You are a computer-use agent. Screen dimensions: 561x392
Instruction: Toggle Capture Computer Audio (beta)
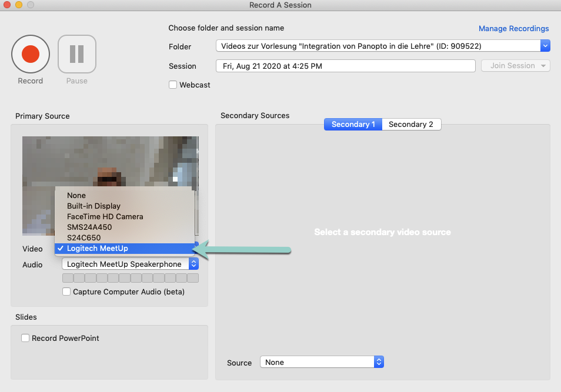pos(66,292)
